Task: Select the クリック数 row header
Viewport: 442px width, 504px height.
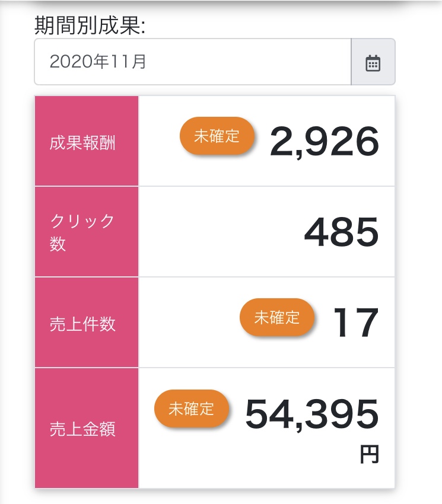Action: click(87, 231)
